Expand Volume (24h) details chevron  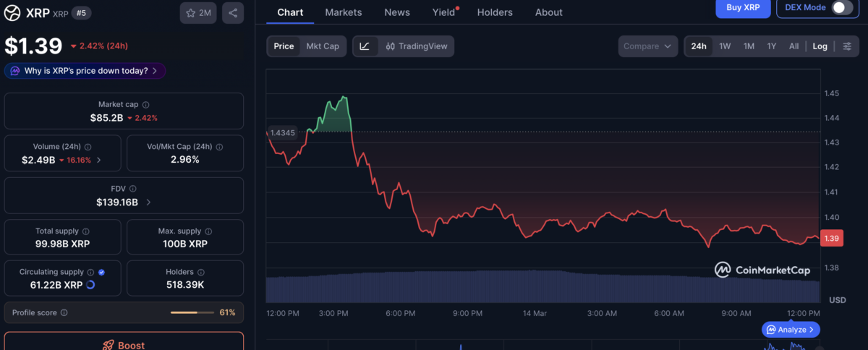(x=99, y=160)
